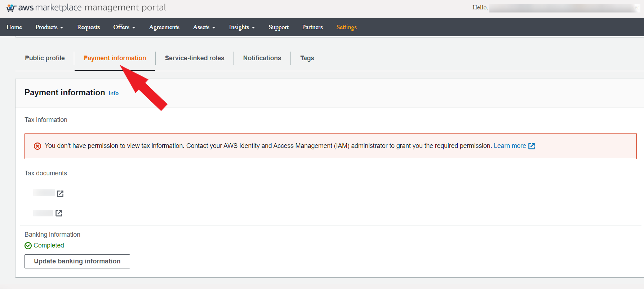This screenshot has width=644, height=289.
Task: Click the Completed banking status text
Action: (49, 245)
